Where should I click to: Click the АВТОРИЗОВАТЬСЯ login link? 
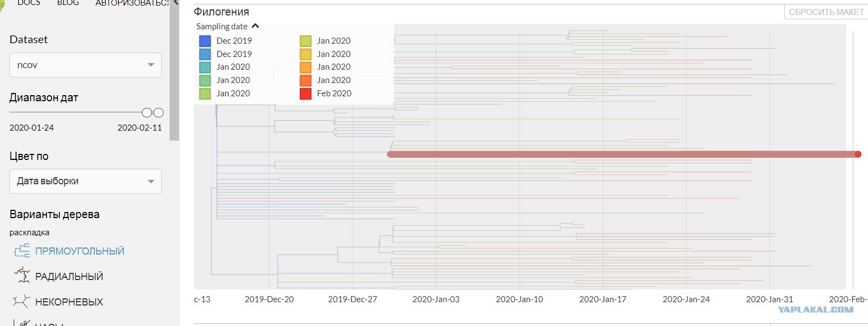[132, 3]
